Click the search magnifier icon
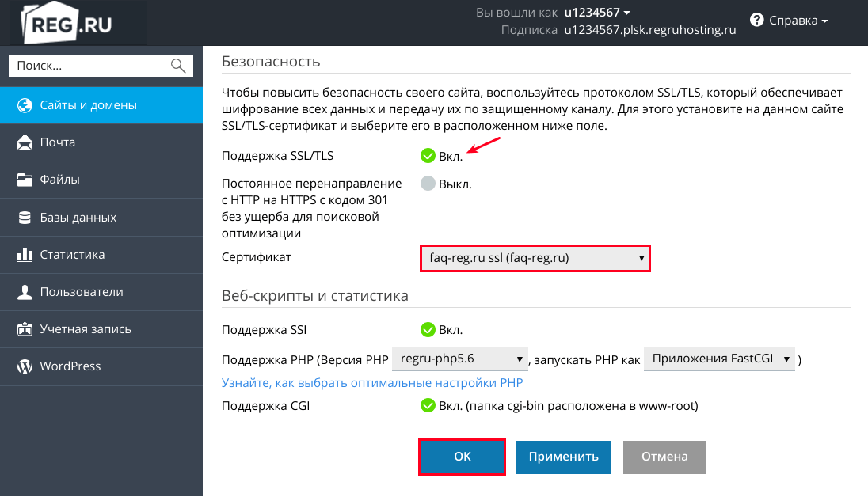 177,66
